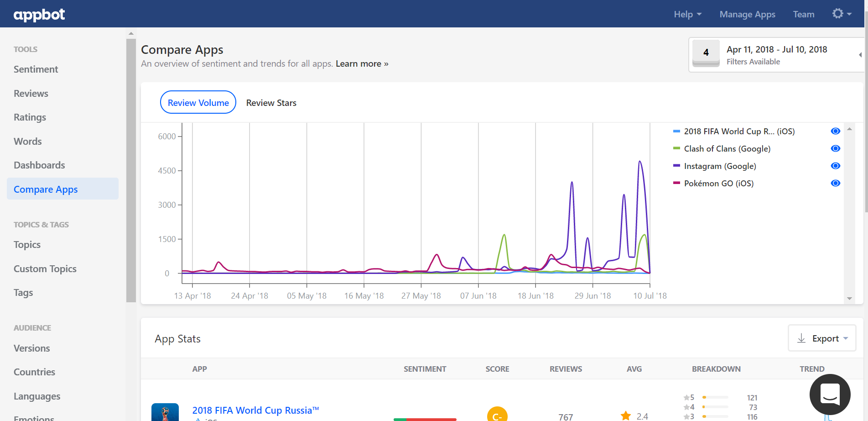Screen dimensions: 868x421
Task: Hide 2018 FIFA World Cup series
Action: (836, 131)
